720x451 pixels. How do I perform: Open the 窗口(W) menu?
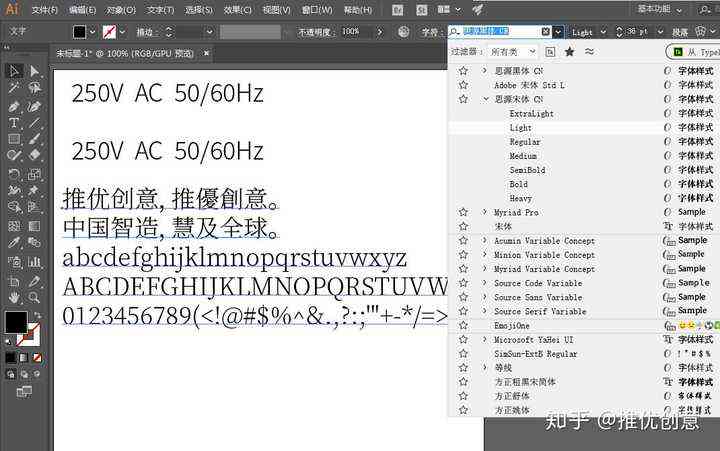pos(317,10)
